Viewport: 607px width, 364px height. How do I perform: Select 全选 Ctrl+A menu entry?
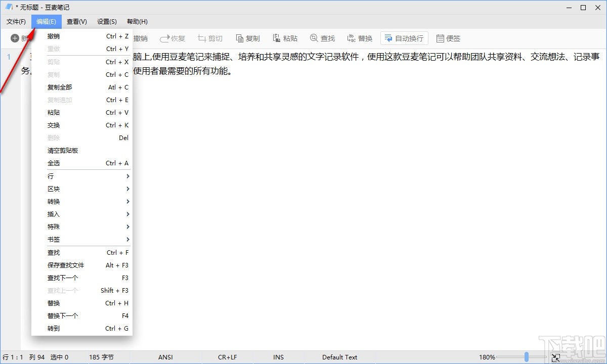coord(82,163)
